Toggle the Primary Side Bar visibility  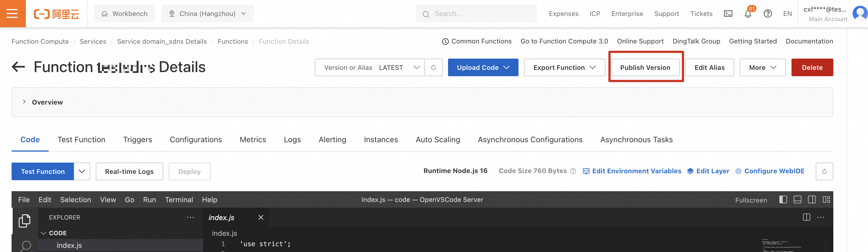(x=783, y=199)
